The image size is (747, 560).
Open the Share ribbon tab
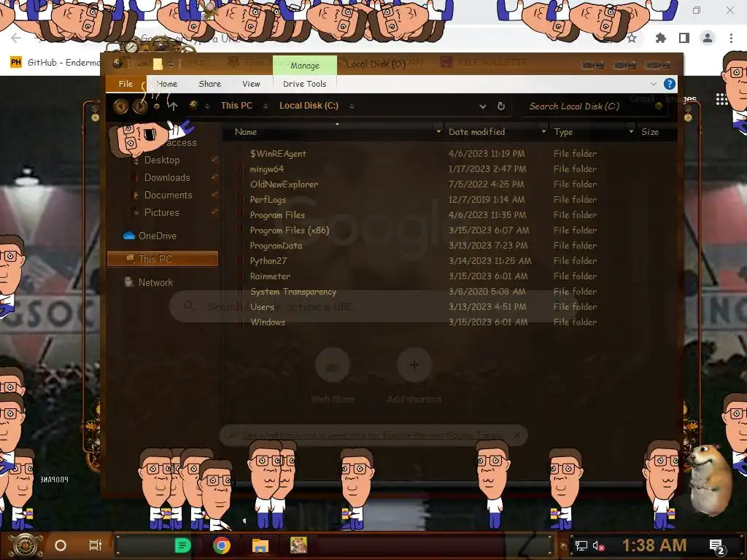[209, 84]
